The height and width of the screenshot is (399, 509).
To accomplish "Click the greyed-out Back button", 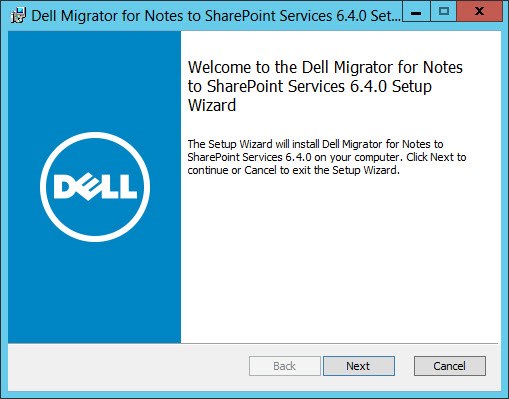I will coord(285,366).
